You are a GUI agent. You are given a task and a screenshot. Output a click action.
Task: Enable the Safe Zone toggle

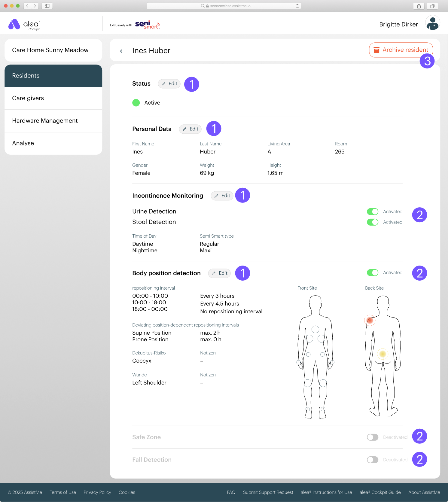[373, 437]
